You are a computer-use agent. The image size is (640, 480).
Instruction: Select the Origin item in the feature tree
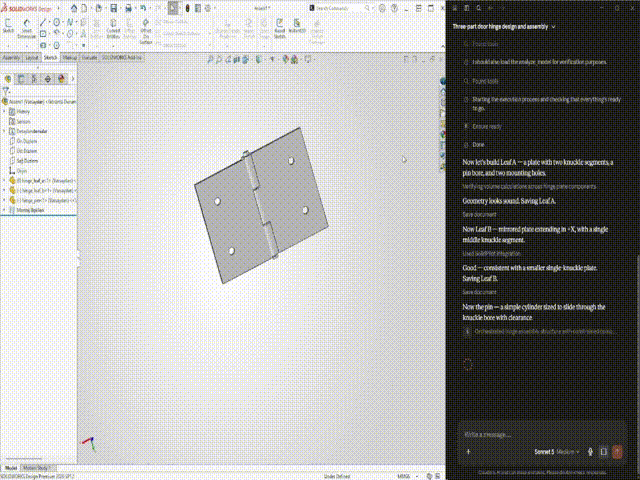tap(18, 171)
